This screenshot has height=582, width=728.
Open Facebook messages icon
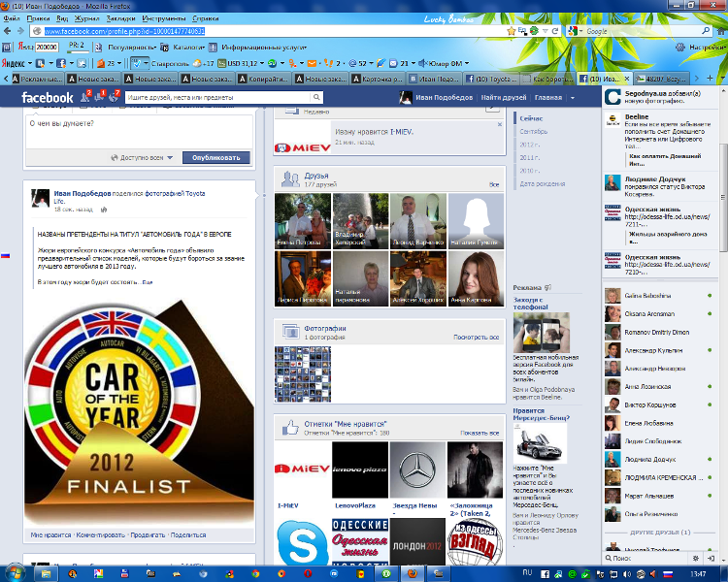coord(100,97)
